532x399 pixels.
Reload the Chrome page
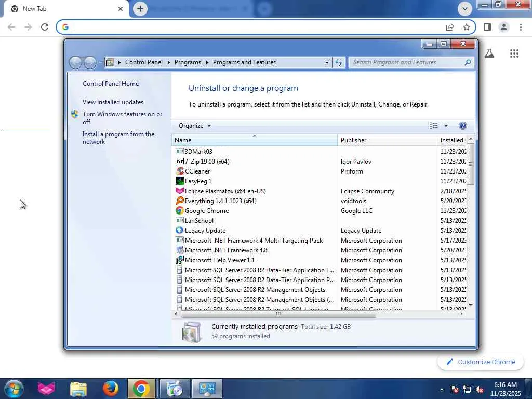click(x=45, y=27)
